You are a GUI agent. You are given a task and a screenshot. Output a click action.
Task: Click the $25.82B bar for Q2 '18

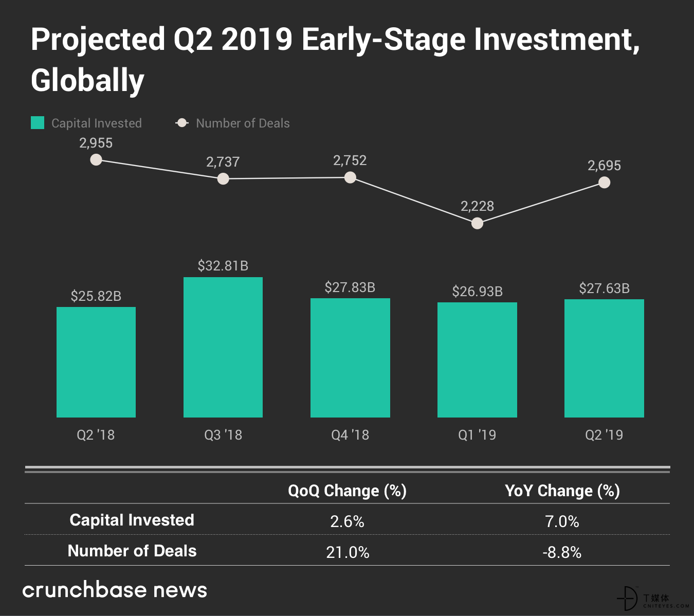[96, 362]
